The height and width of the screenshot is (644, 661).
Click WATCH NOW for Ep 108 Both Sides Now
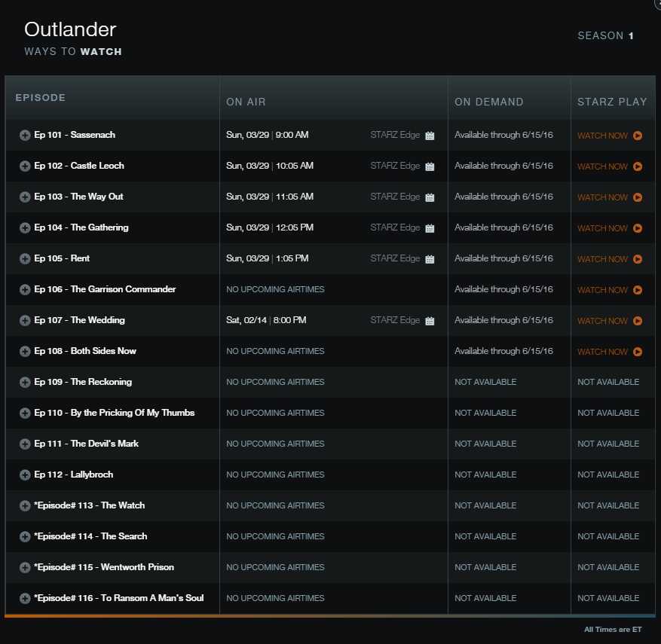tap(602, 352)
